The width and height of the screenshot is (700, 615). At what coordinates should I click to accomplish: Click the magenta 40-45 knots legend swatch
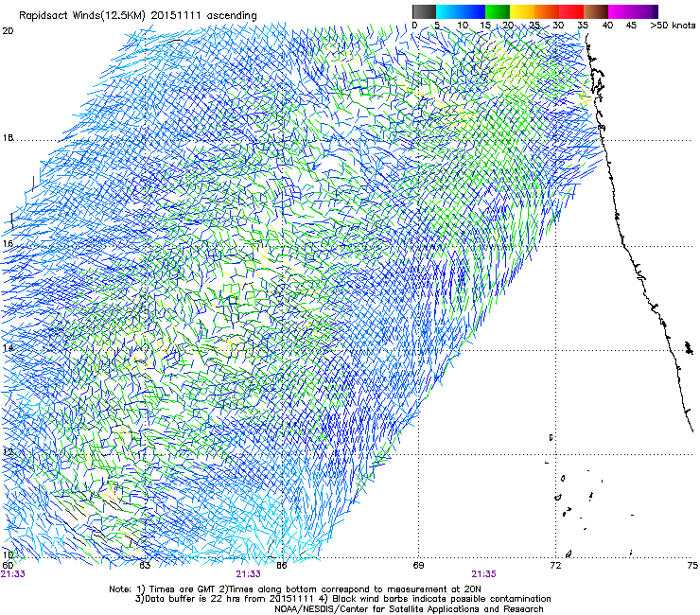pos(621,11)
